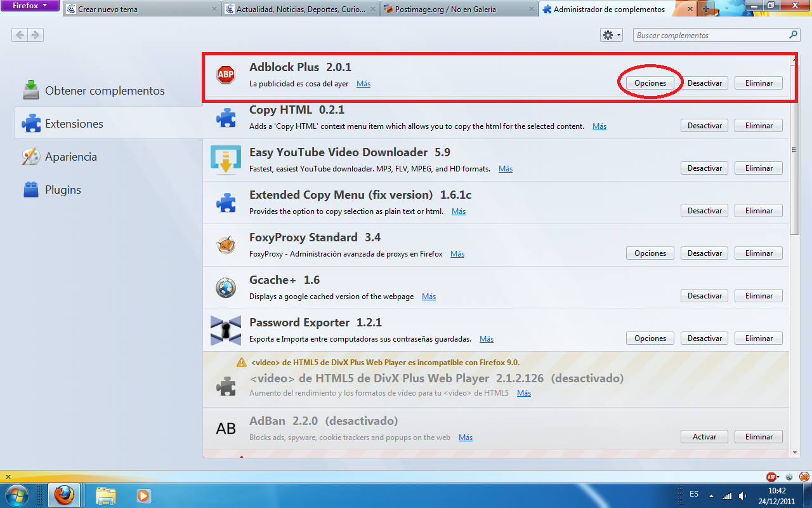Disable the Copy HTML extension
Viewport: 812px width, 508px height.
point(705,126)
